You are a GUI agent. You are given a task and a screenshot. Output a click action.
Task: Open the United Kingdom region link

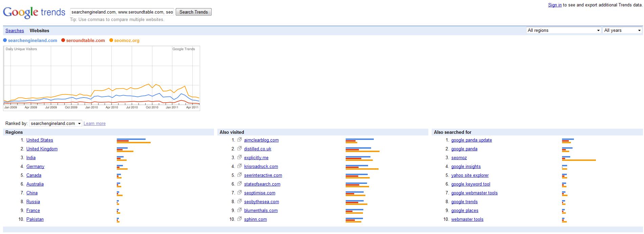click(x=42, y=149)
